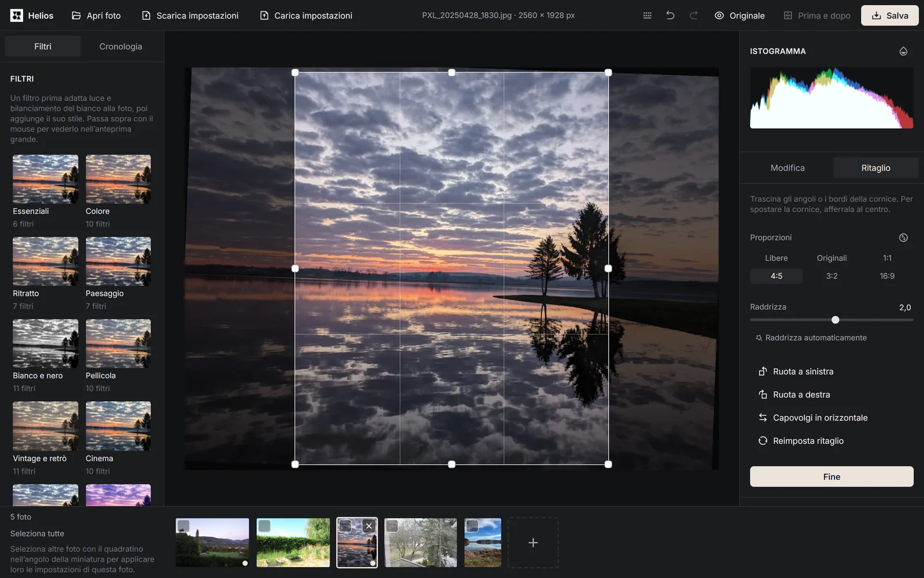Select the Ritaglio tab

coord(875,168)
